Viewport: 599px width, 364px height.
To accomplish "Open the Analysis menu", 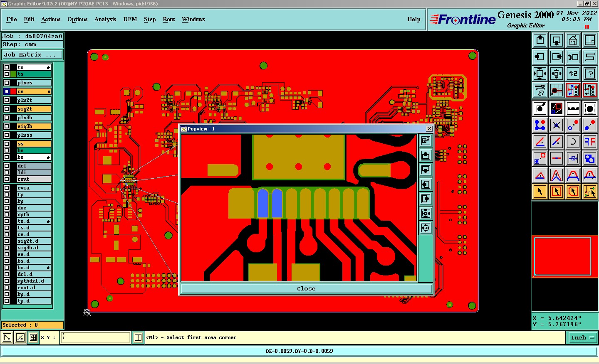I will (105, 19).
